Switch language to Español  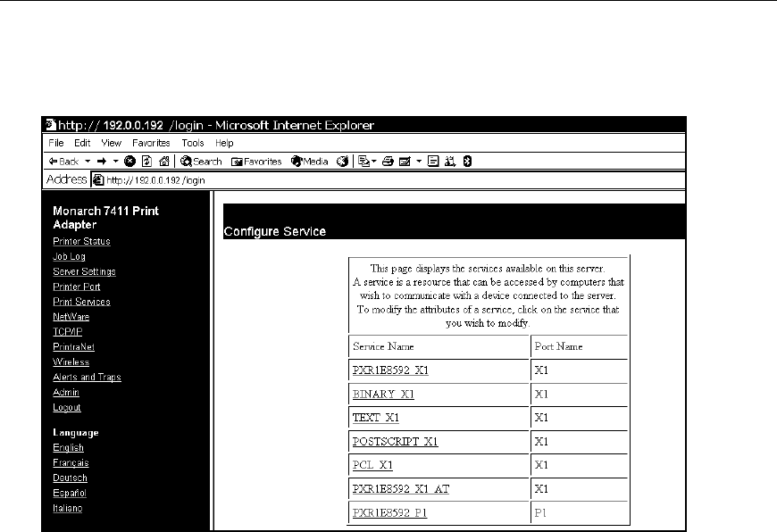(x=70, y=493)
